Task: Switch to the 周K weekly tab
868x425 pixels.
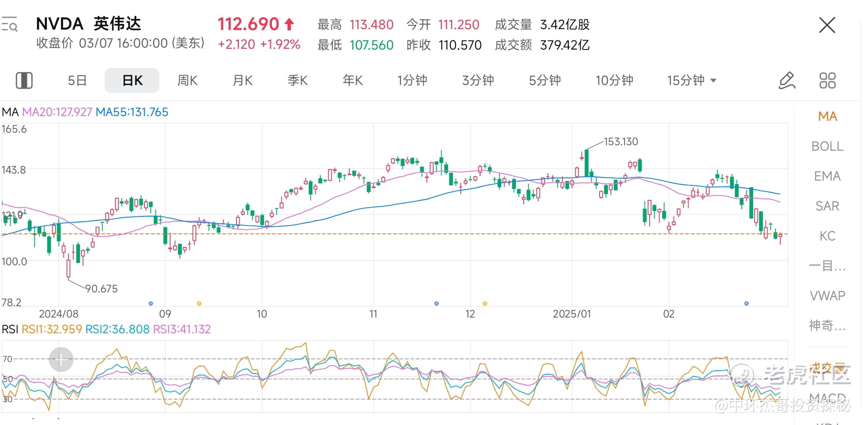Action: (x=187, y=81)
